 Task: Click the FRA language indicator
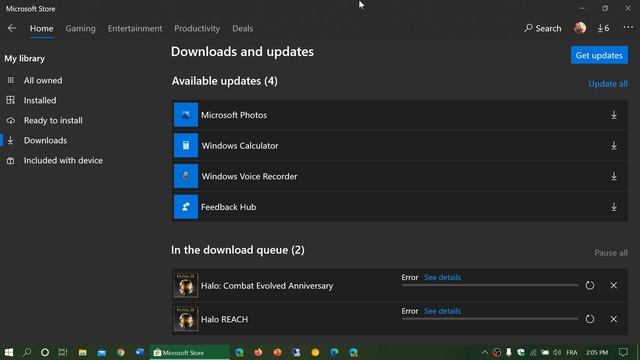[571, 352]
